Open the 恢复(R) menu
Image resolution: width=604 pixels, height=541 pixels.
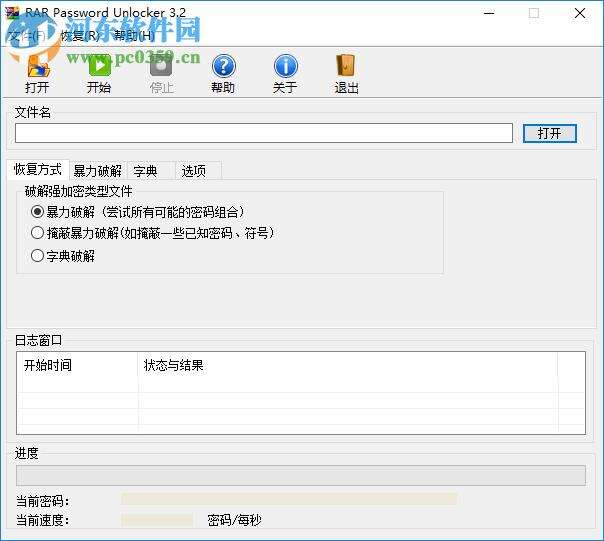(x=80, y=36)
